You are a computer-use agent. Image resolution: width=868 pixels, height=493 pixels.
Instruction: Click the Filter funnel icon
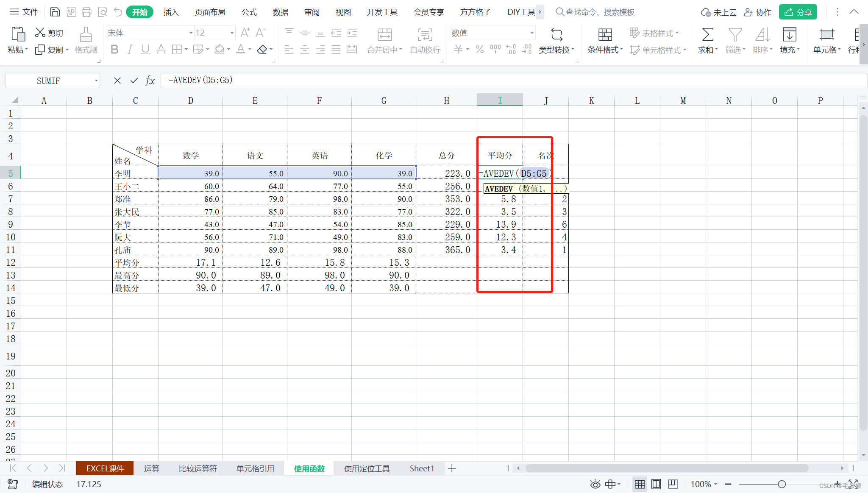tap(735, 34)
